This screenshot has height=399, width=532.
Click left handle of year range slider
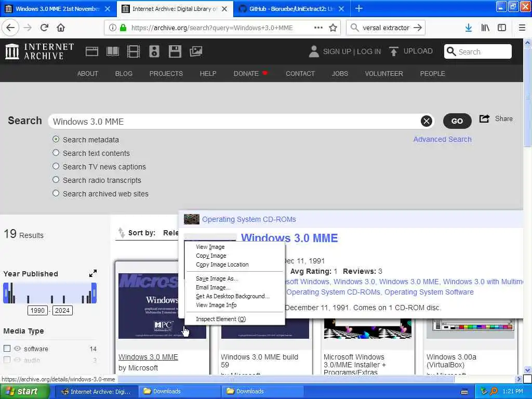click(x=6, y=293)
